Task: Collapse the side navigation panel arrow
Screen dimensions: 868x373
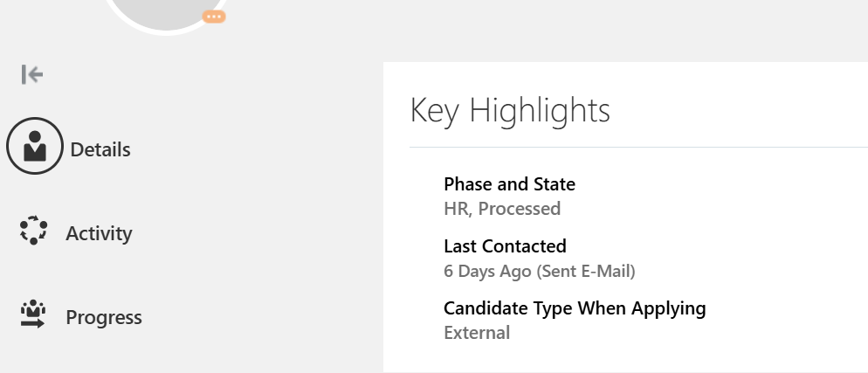Action: [32, 74]
